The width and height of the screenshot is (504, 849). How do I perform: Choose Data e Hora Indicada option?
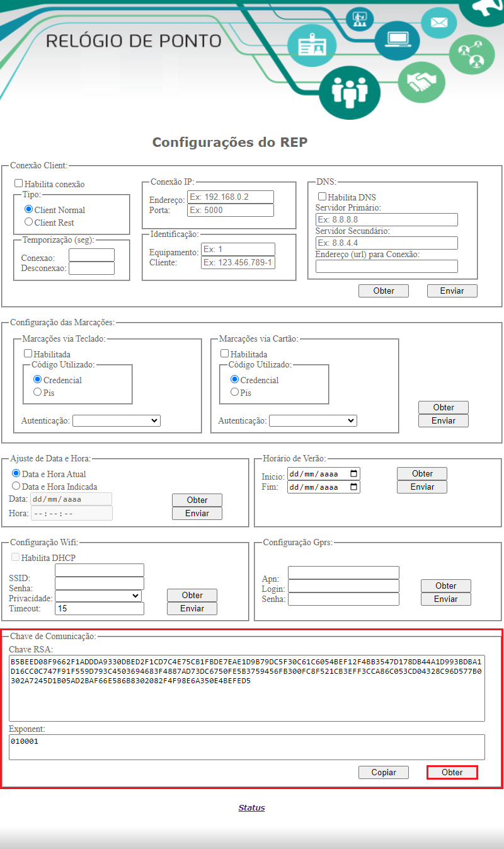point(16,486)
